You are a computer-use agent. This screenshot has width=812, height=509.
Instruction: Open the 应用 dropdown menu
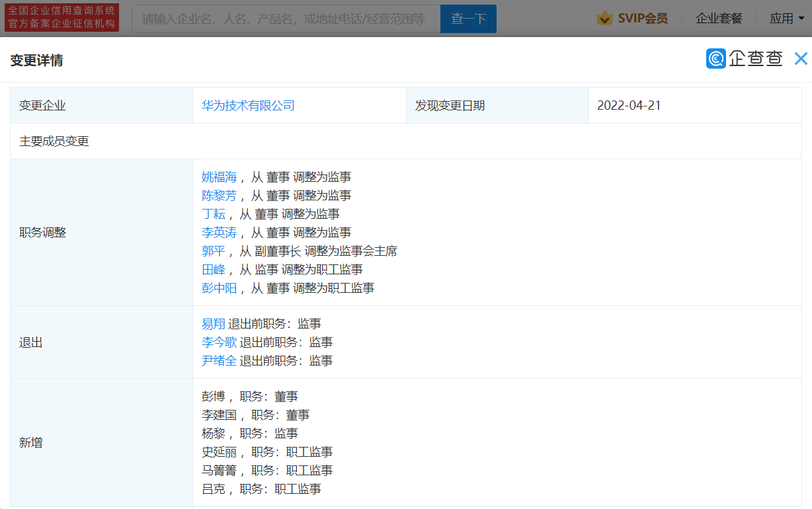[x=787, y=19]
